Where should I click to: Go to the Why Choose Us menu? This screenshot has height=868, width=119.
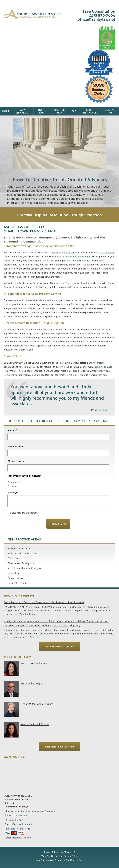22,111
